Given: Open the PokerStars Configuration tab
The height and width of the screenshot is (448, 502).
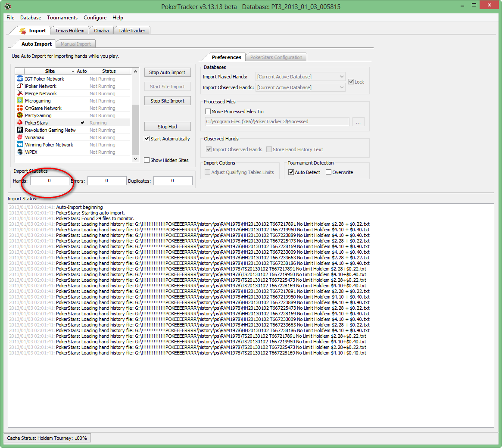Looking at the screenshot, I should tap(276, 57).
